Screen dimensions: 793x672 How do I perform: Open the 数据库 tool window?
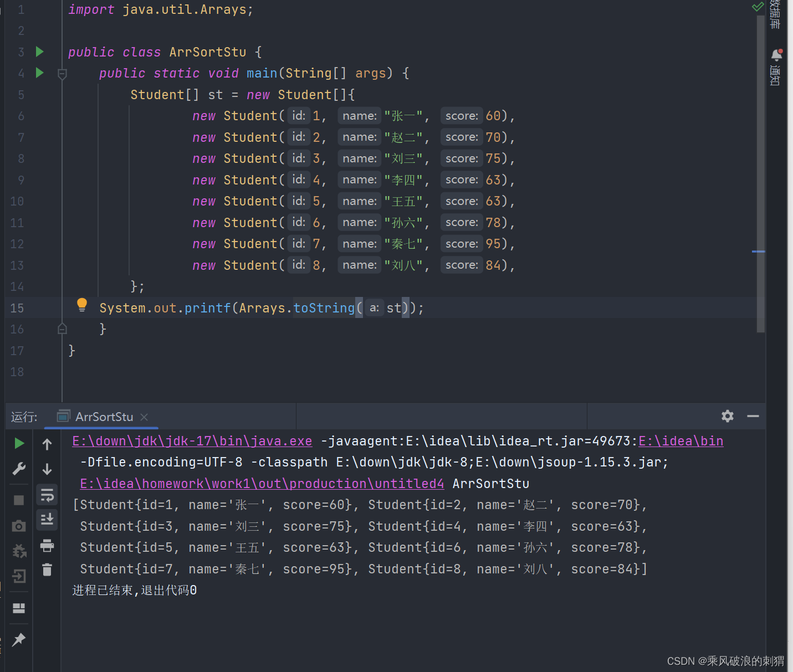[x=775, y=17]
